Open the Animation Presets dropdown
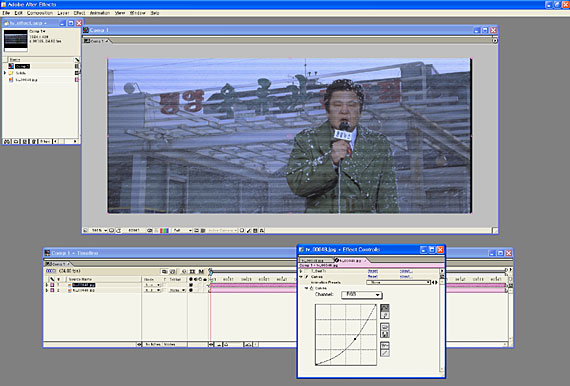This screenshot has height=386, width=570. (398, 282)
